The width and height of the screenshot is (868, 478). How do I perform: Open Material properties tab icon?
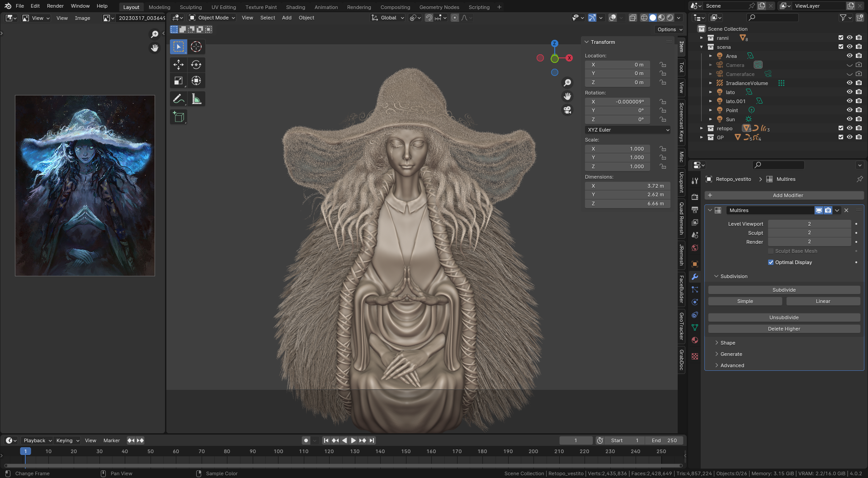[x=695, y=340]
